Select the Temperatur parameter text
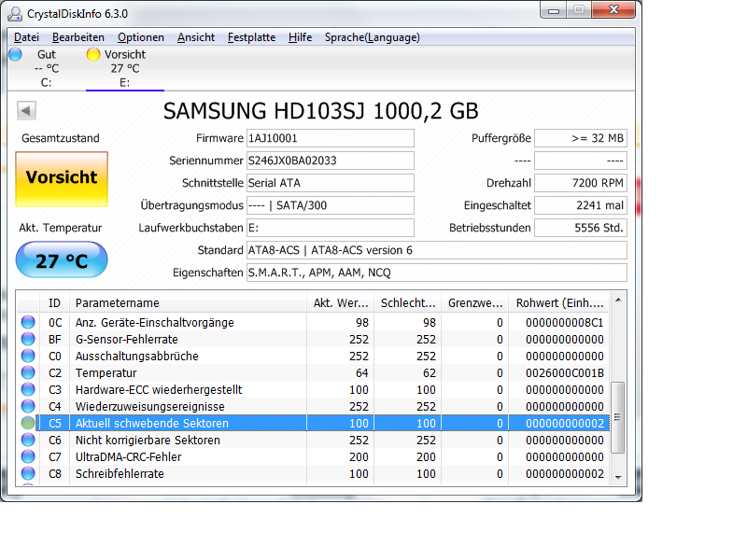Image resolution: width=747 pixels, height=560 pixels. click(x=106, y=372)
